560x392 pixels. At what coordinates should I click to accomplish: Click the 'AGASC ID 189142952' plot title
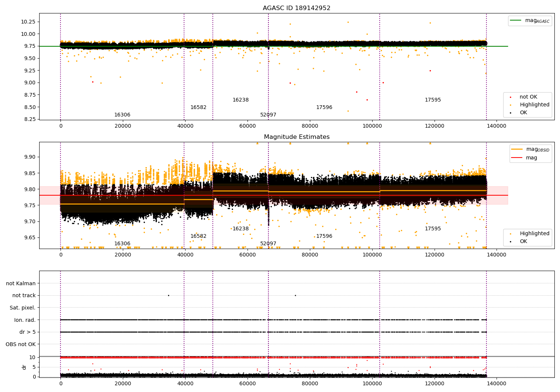pyautogui.click(x=296, y=8)
